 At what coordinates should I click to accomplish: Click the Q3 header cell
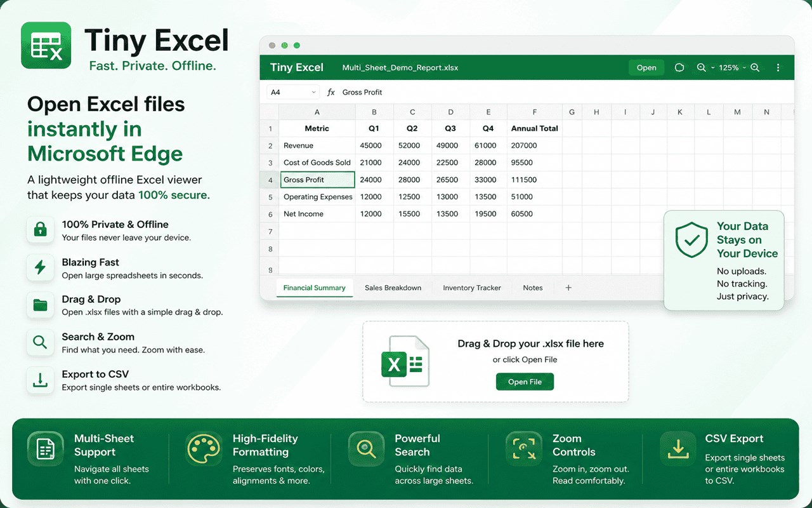[450, 128]
